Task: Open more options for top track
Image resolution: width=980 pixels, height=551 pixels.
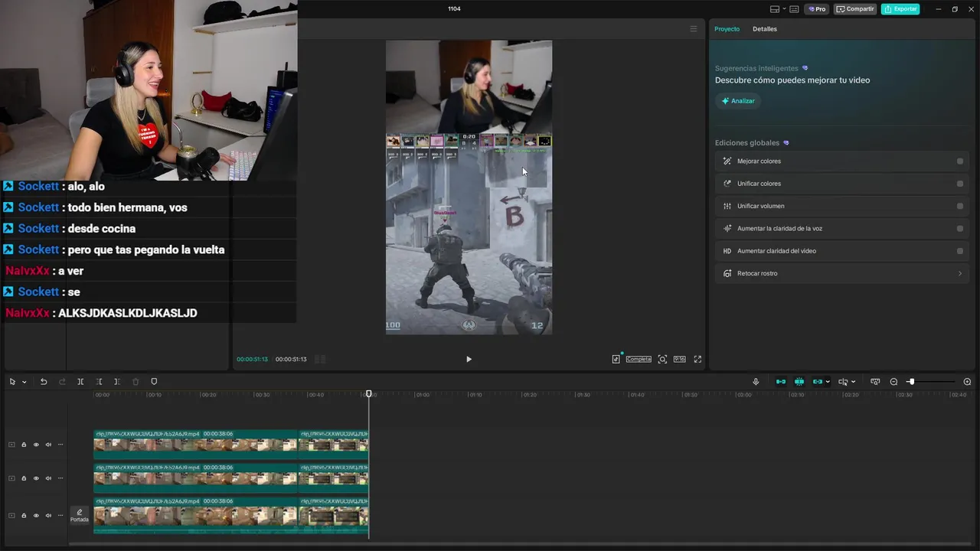Action: [60, 445]
